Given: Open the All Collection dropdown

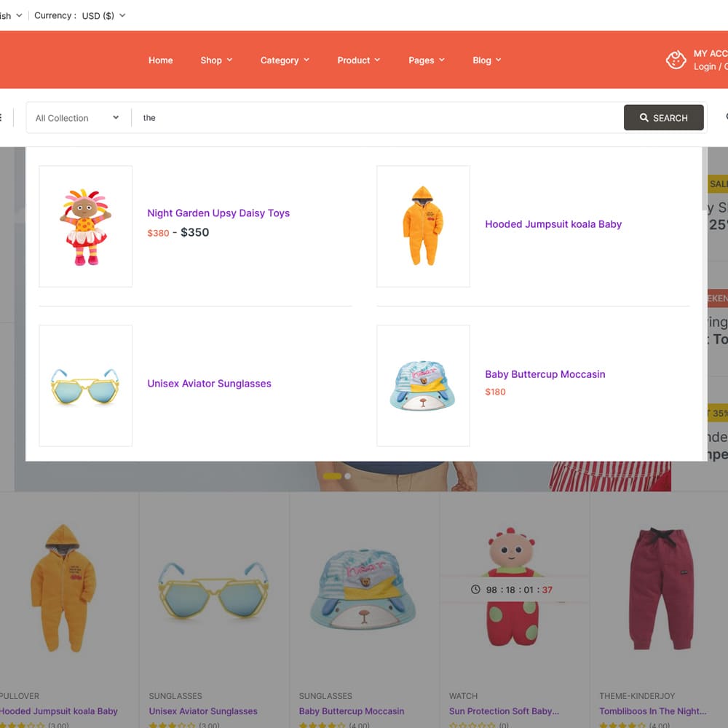Looking at the screenshot, I should coord(77,118).
